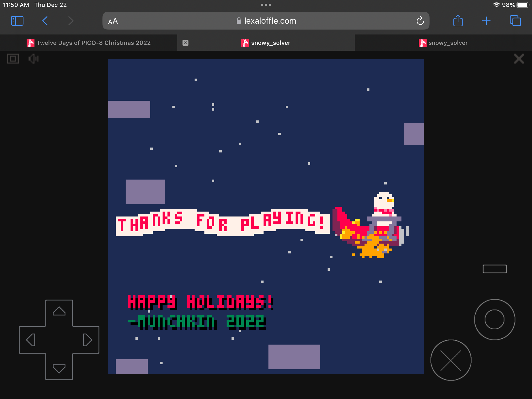The width and height of the screenshot is (532, 399).
Task: Close the PICO-8 player
Action: tap(519, 59)
